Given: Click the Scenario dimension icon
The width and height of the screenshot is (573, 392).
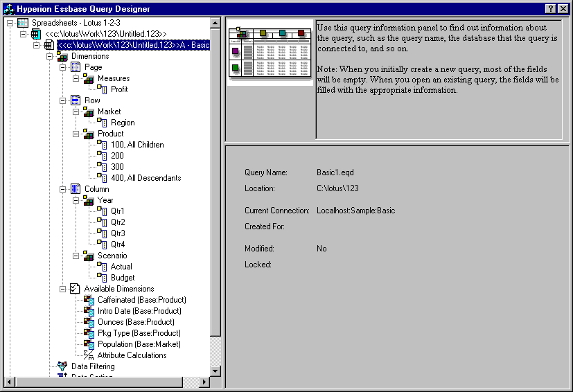Looking at the screenshot, I should click(x=89, y=256).
